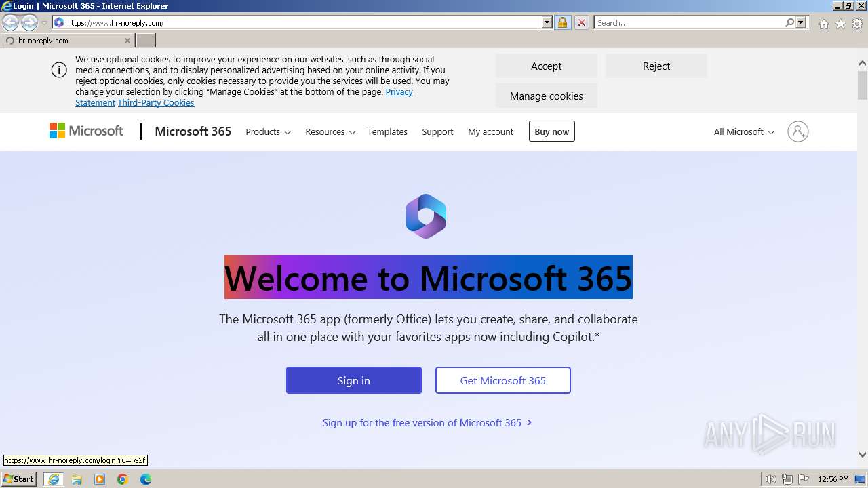Click the network tray icon
The image size is (868, 488).
(787, 479)
